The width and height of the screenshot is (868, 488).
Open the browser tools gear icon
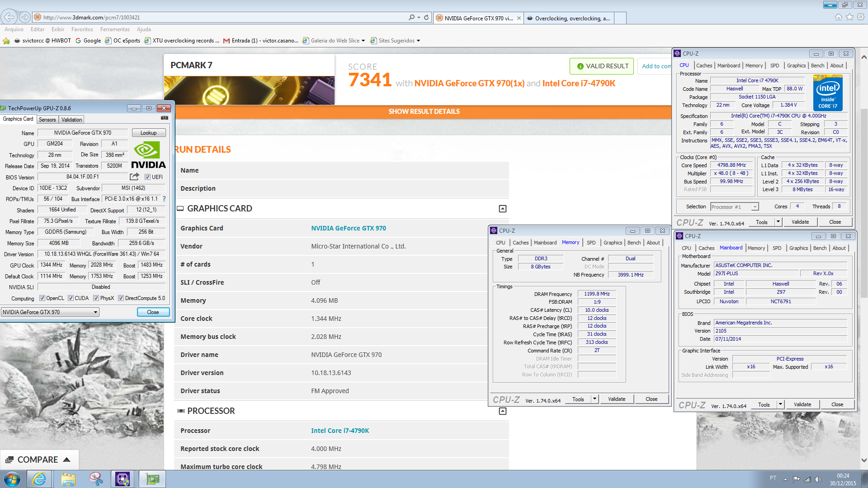tap(861, 17)
